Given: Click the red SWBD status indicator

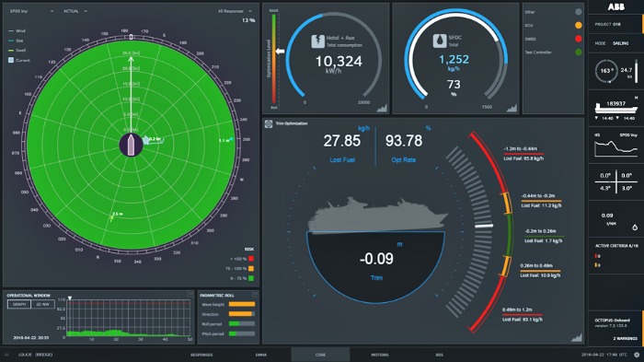Looking at the screenshot, I should pyautogui.click(x=579, y=39).
